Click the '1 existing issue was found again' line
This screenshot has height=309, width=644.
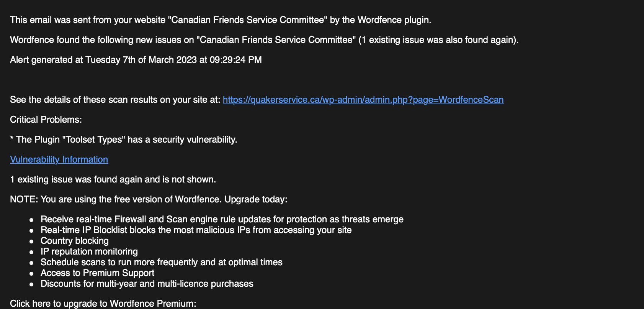point(113,179)
